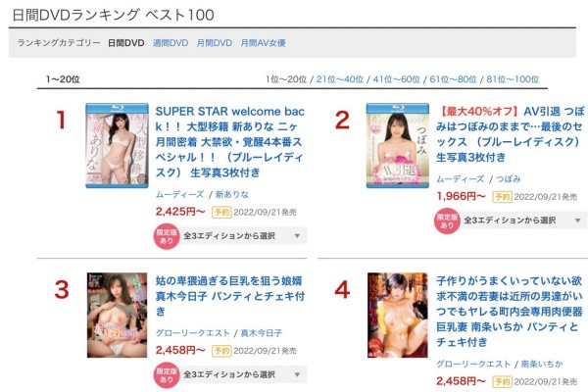Open the ムーディーズ maker link under rank 1

pos(180,195)
